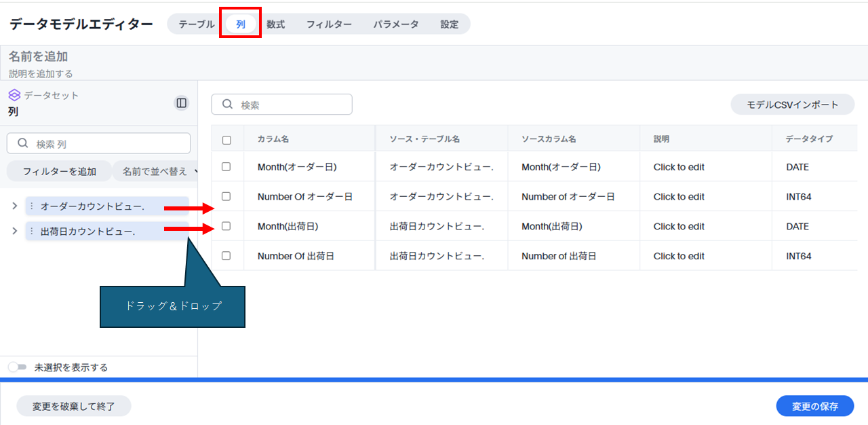Switch to the 設定 tab
868x425 pixels.
point(450,24)
